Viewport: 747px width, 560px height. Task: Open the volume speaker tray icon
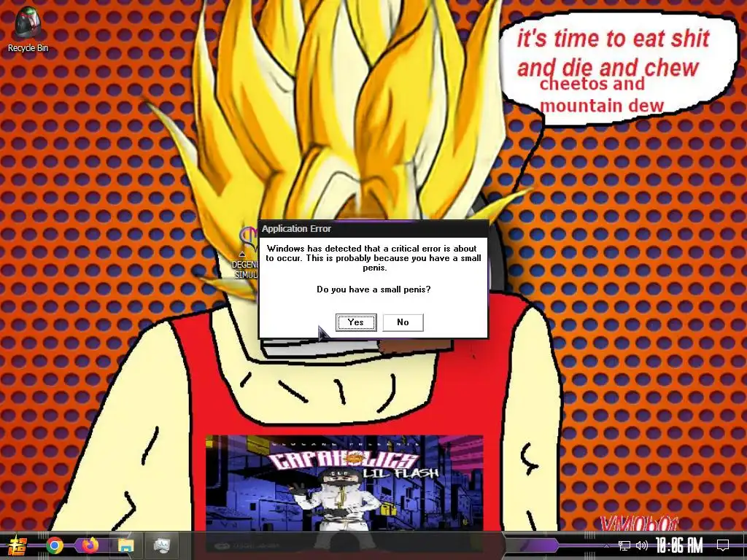tap(641, 545)
